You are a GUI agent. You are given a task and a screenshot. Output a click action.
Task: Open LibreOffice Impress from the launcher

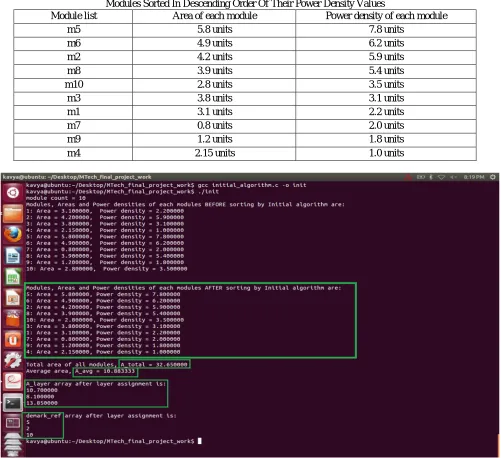(x=13, y=298)
